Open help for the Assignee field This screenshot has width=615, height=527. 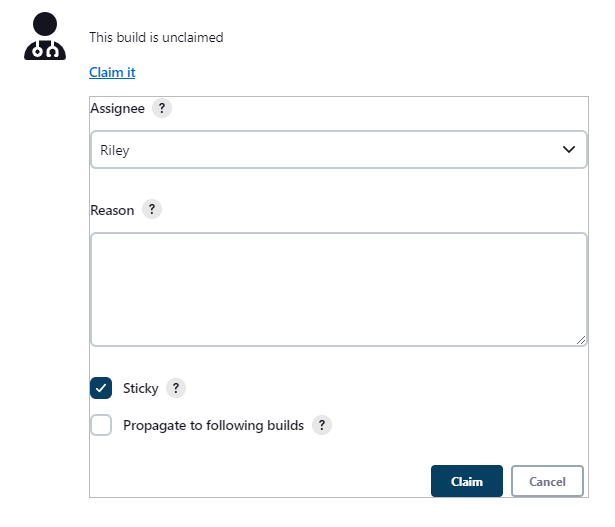point(162,108)
